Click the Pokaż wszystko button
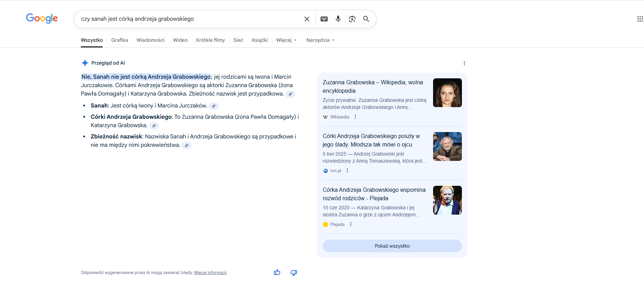Screen dimensions: 644x281 (392, 246)
